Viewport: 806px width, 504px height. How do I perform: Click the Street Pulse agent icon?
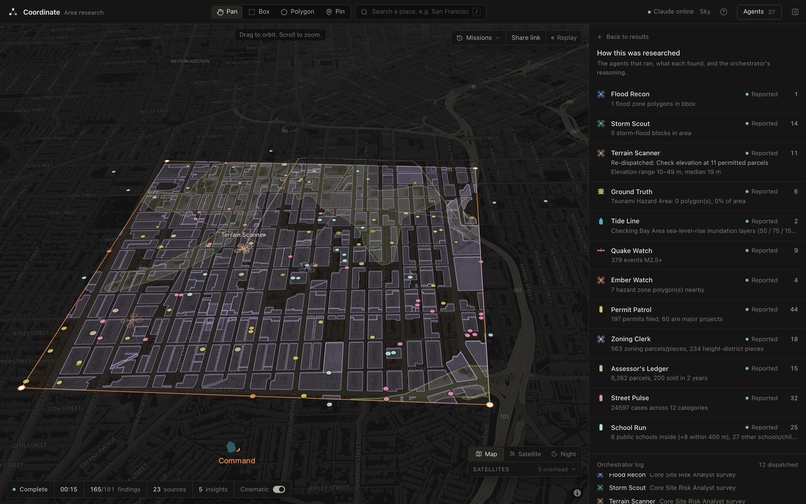click(x=600, y=398)
